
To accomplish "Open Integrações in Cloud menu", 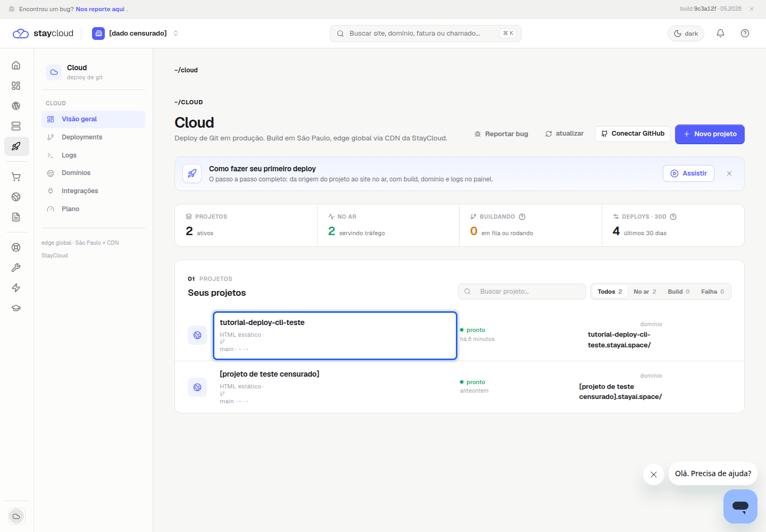I will tap(93, 191).
